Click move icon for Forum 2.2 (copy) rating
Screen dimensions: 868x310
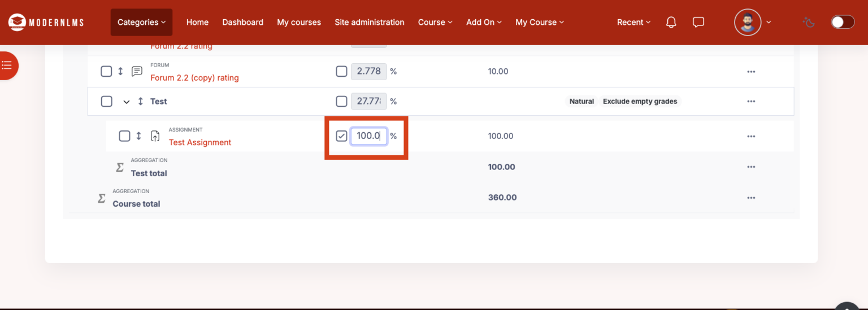coord(120,72)
